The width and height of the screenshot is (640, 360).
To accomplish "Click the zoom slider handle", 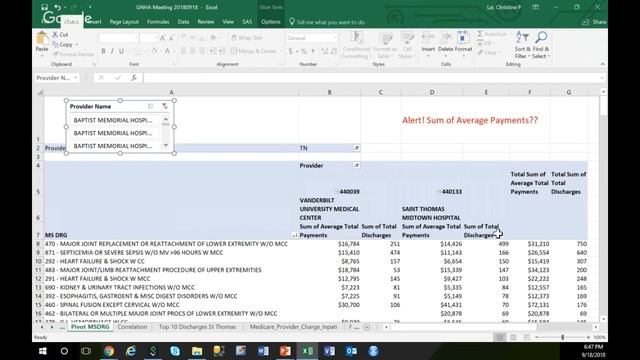I will coord(562,337).
